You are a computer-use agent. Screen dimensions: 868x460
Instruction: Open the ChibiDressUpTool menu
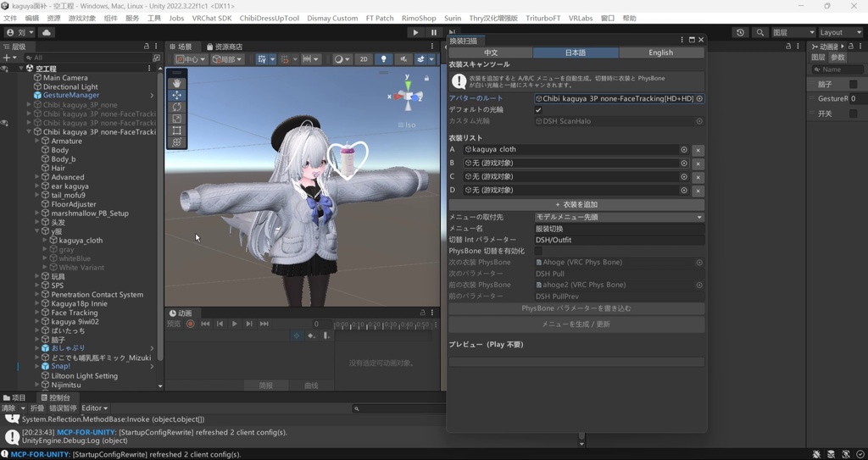[269, 19]
